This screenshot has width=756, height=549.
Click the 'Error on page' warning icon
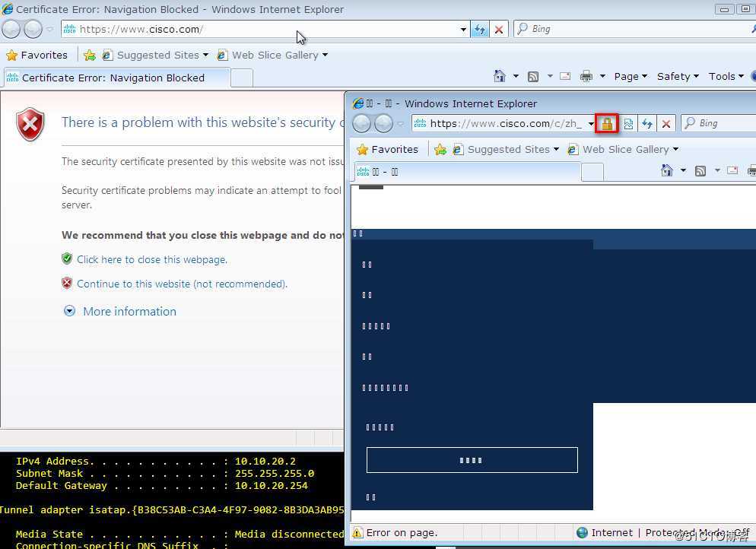pos(357,532)
